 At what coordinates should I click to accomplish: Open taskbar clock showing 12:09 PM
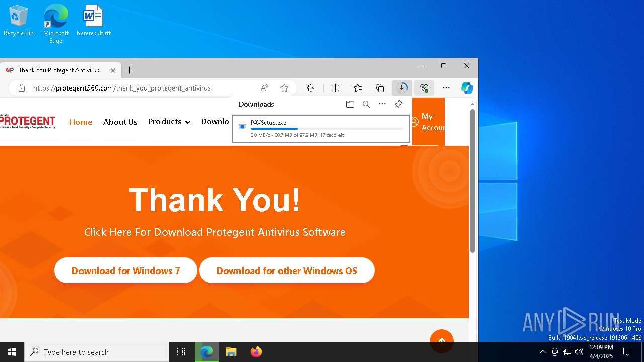[x=601, y=352]
